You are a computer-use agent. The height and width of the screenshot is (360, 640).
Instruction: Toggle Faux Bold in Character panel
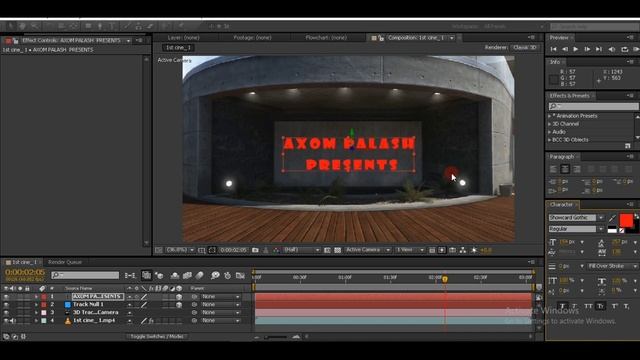point(562,306)
